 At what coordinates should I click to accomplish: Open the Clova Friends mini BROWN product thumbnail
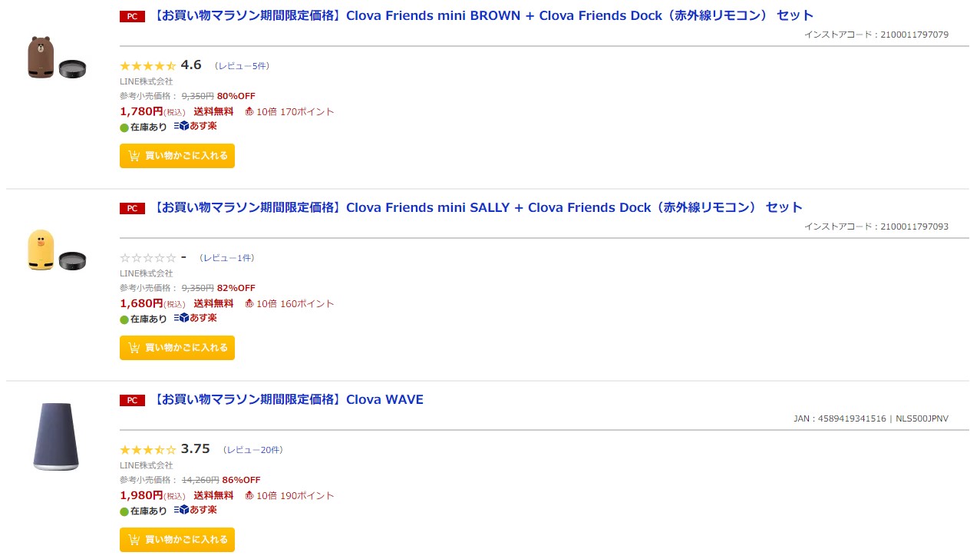click(57, 58)
